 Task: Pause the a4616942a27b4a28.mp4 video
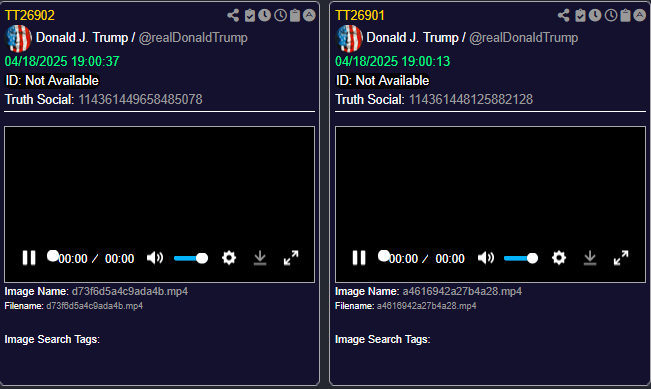pyautogui.click(x=359, y=258)
